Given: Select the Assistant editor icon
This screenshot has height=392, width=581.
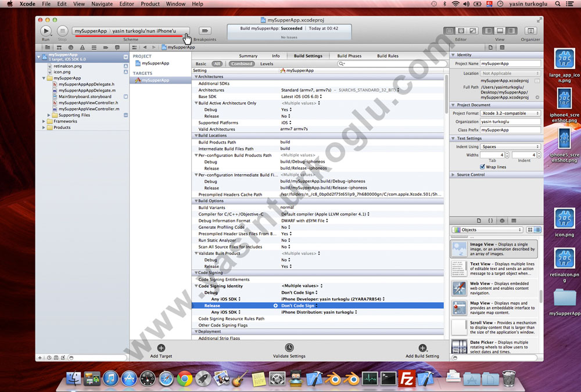Looking at the screenshot, I should tap(461, 31).
